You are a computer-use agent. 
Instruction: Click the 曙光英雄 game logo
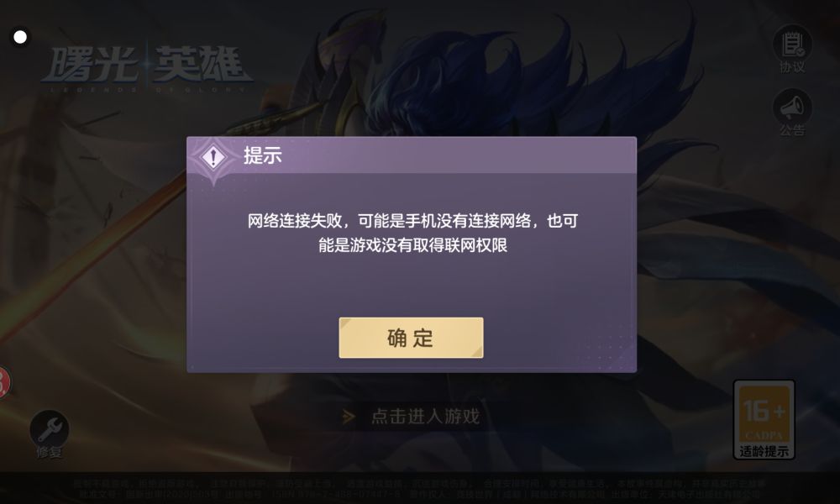click(x=147, y=65)
